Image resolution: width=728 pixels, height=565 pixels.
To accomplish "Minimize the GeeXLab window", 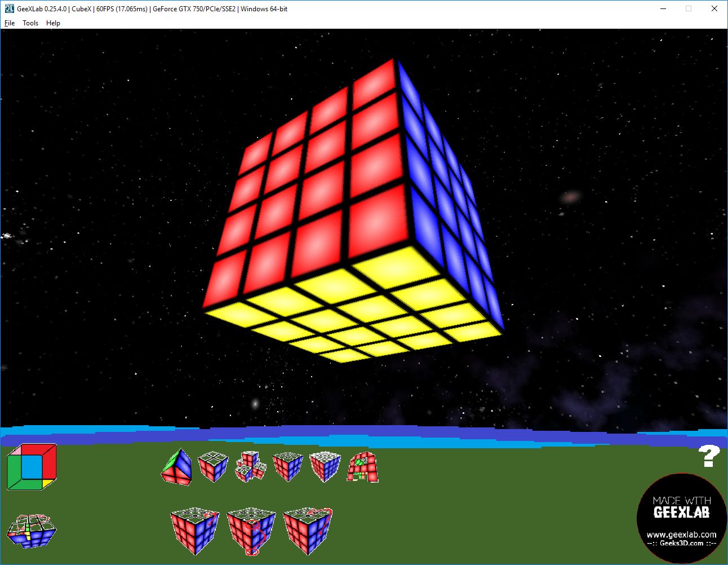I will click(663, 8).
